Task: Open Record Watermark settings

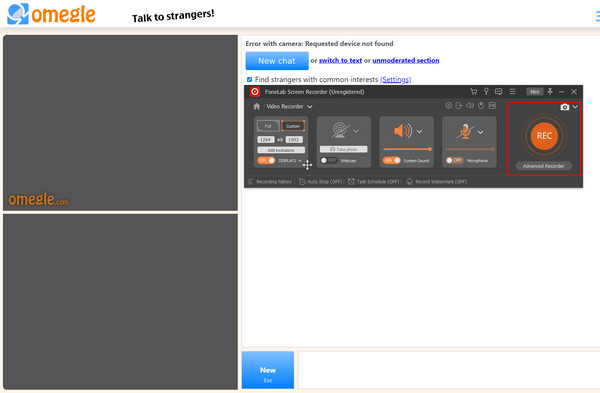Action: point(436,182)
